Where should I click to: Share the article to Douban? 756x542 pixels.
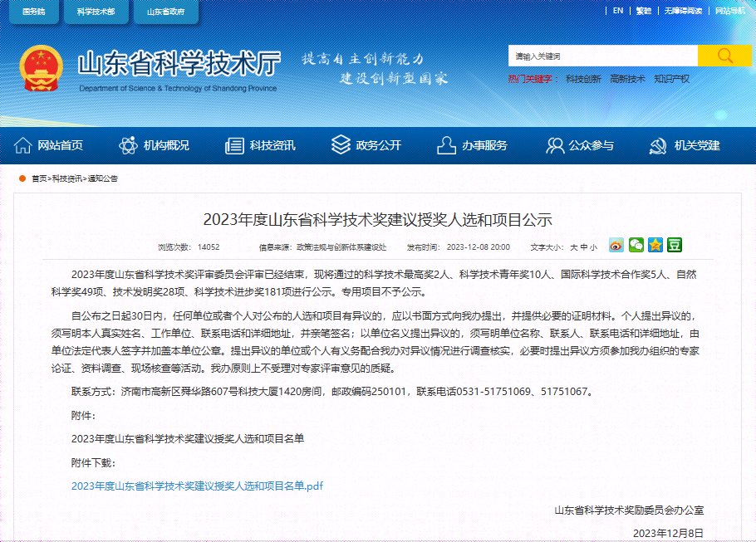[675, 245]
